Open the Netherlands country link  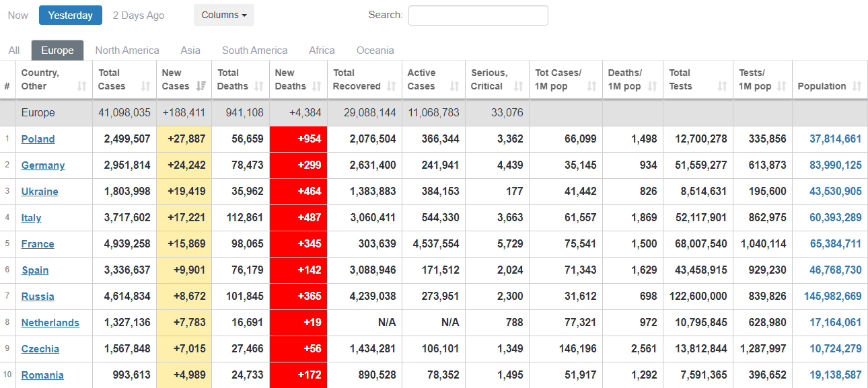point(50,323)
